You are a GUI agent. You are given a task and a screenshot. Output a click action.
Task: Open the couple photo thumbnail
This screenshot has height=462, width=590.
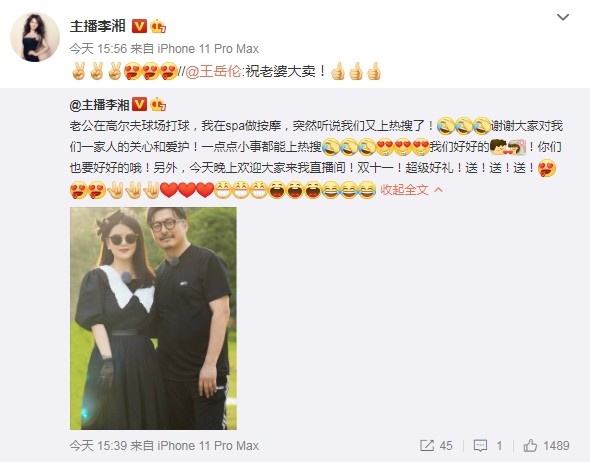[x=153, y=318]
